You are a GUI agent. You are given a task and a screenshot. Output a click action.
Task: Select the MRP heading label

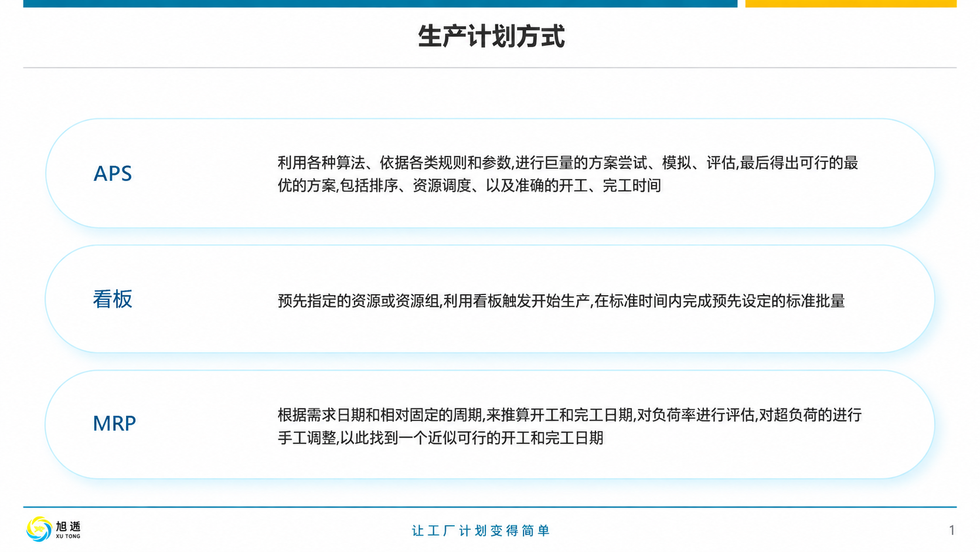pyautogui.click(x=114, y=424)
